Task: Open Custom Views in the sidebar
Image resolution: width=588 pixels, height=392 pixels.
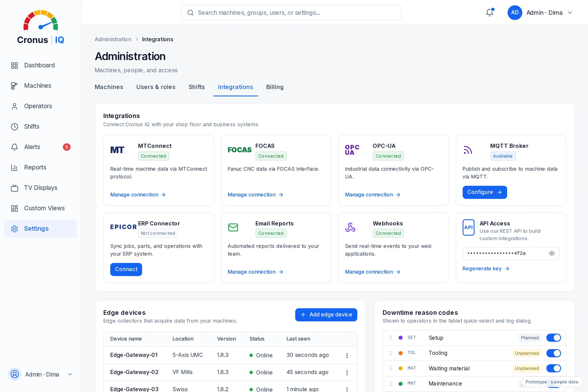Action: click(x=41, y=208)
